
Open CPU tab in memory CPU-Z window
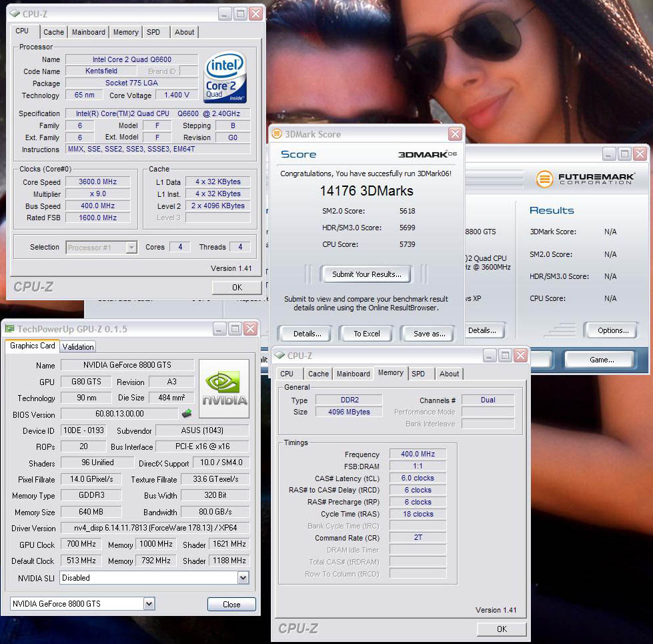[x=287, y=374]
